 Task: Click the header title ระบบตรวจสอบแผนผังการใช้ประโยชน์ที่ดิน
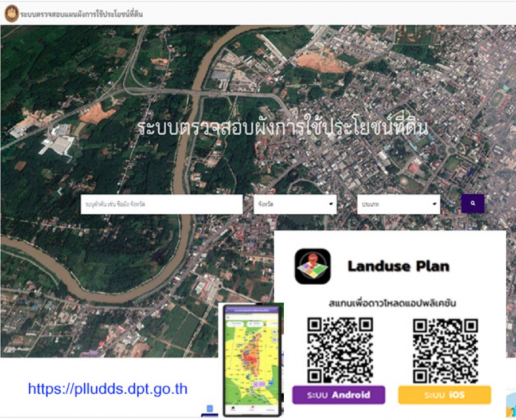[x=81, y=14]
